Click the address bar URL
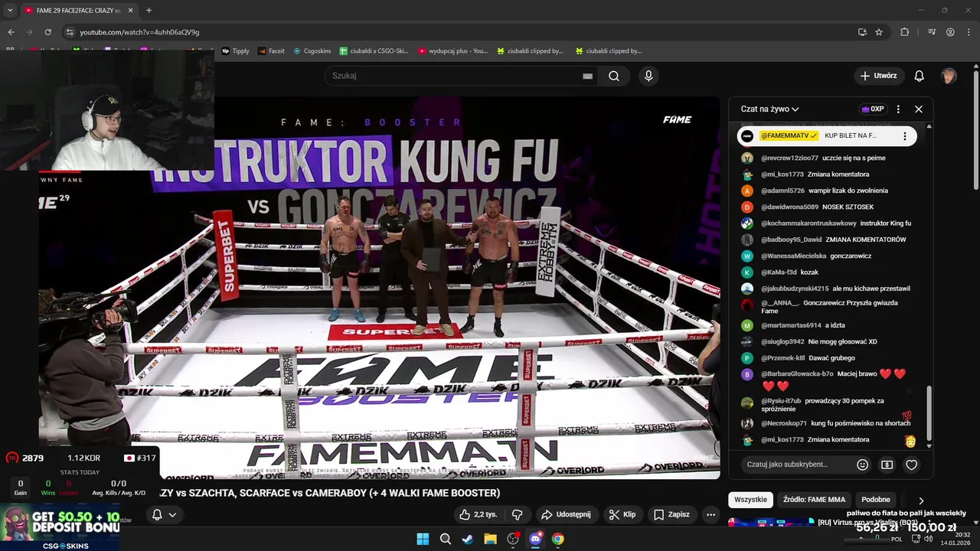 pos(139,32)
